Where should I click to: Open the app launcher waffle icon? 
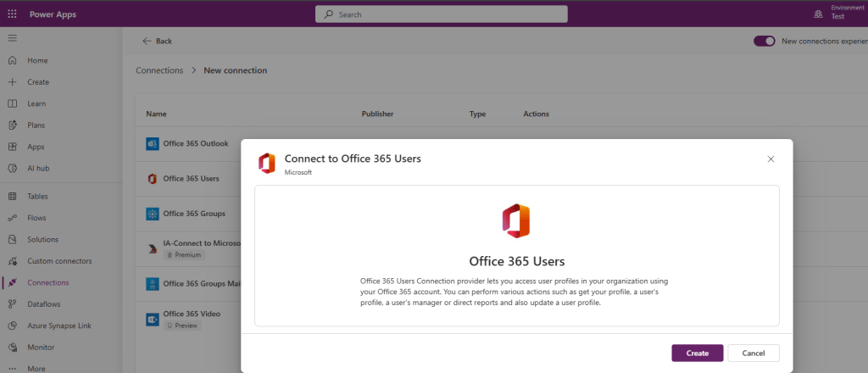click(x=12, y=14)
